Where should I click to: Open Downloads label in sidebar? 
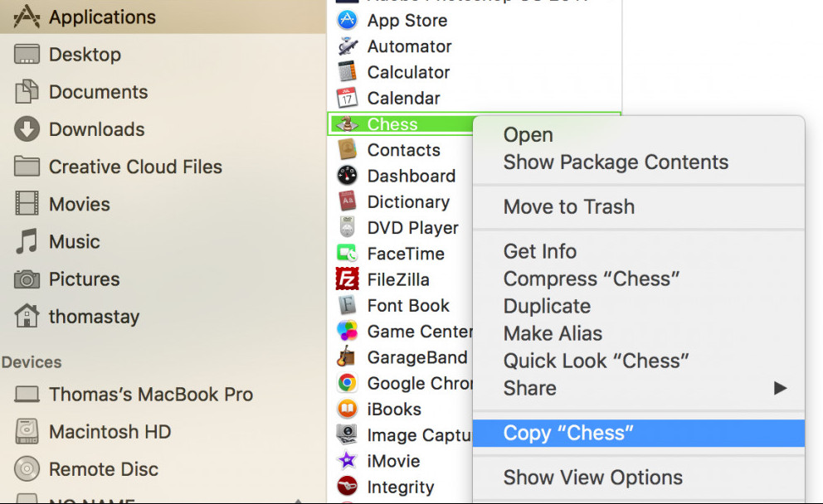pyautogui.click(x=96, y=129)
